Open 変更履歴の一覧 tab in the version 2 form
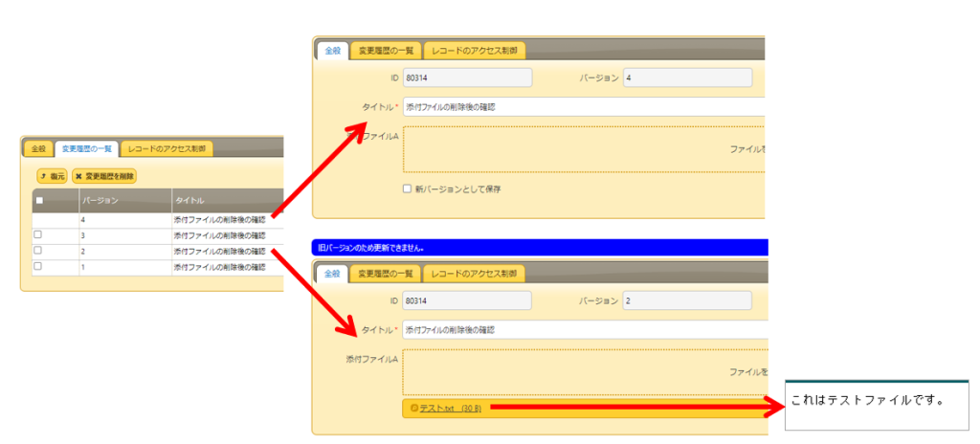 (x=385, y=274)
